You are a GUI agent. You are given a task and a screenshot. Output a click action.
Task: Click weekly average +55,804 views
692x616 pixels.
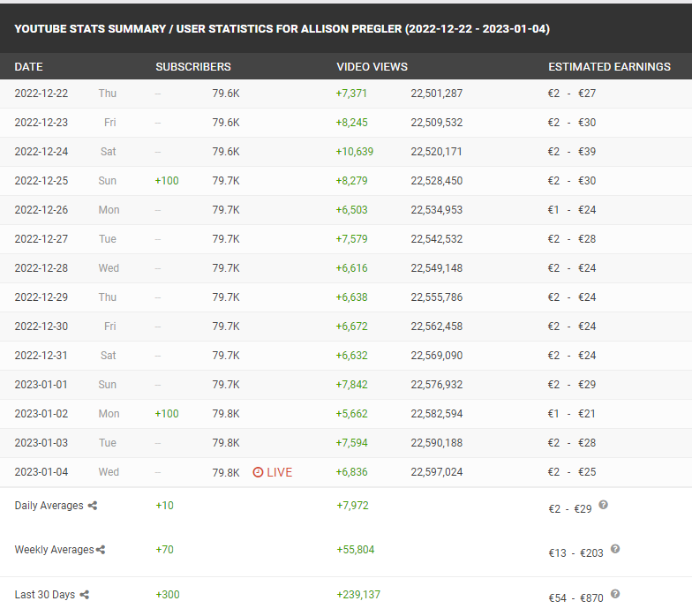click(x=356, y=550)
